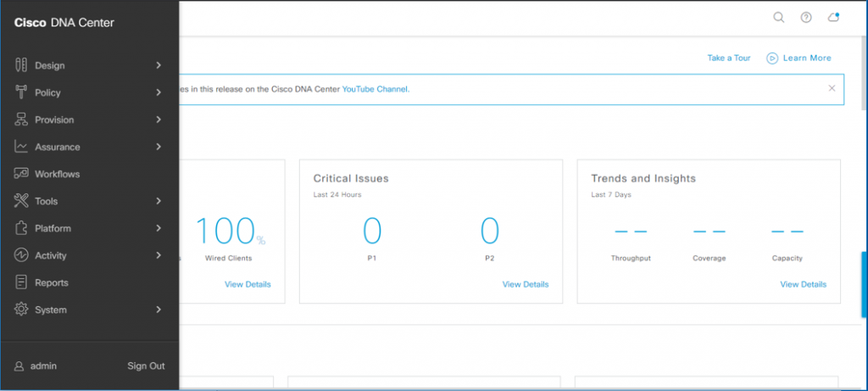Click the Reports document icon
Screen dimensions: 868x391
[21, 282]
